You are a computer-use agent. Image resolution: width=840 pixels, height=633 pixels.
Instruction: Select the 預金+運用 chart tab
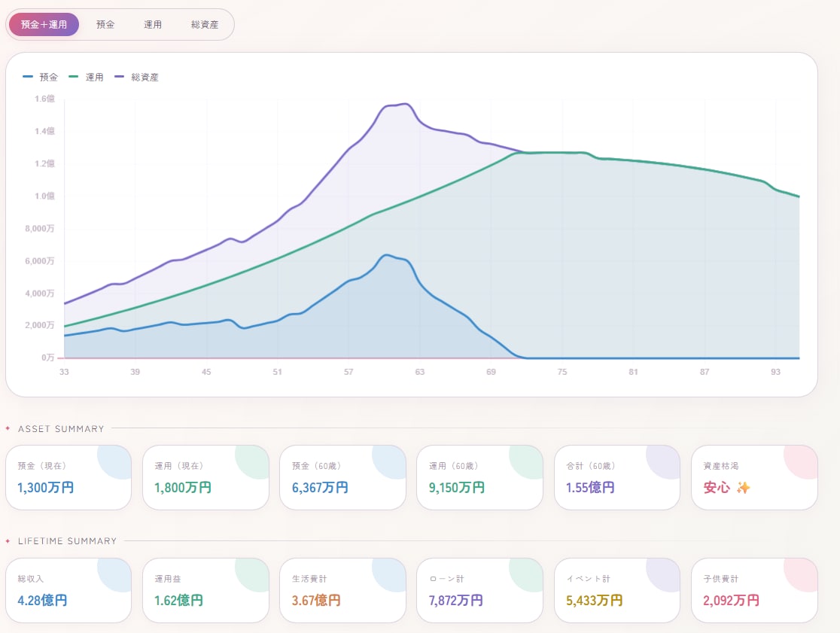44,25
